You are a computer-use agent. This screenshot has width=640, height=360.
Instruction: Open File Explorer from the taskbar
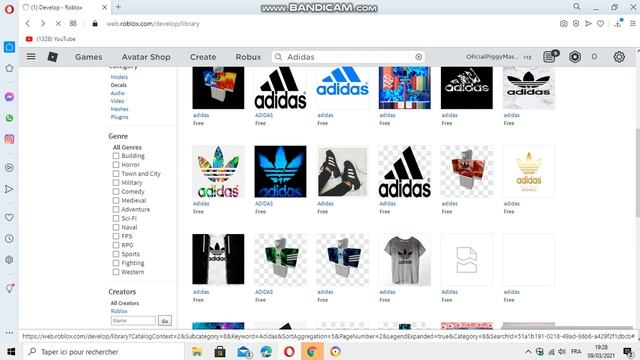(x=197, y=351)
